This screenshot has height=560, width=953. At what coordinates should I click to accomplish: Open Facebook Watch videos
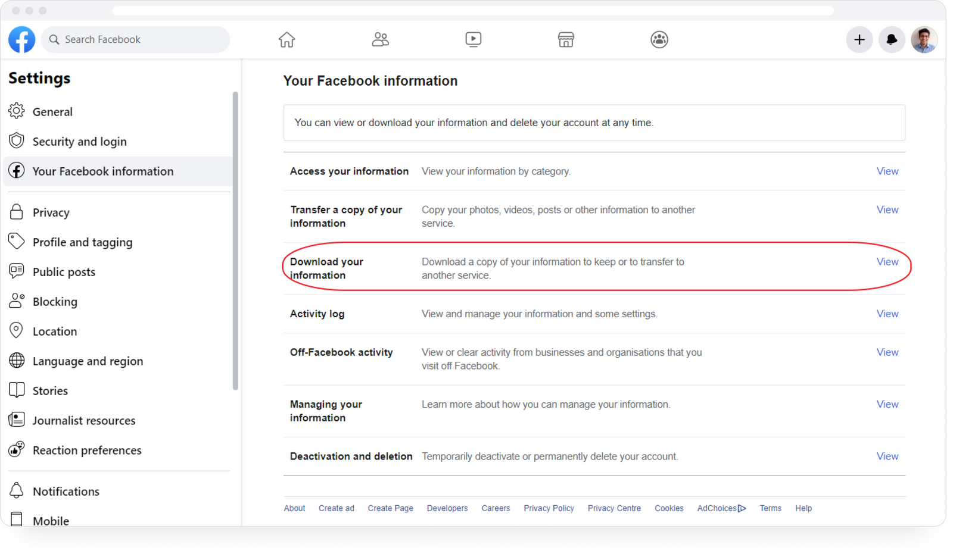[x=473, y=39]
